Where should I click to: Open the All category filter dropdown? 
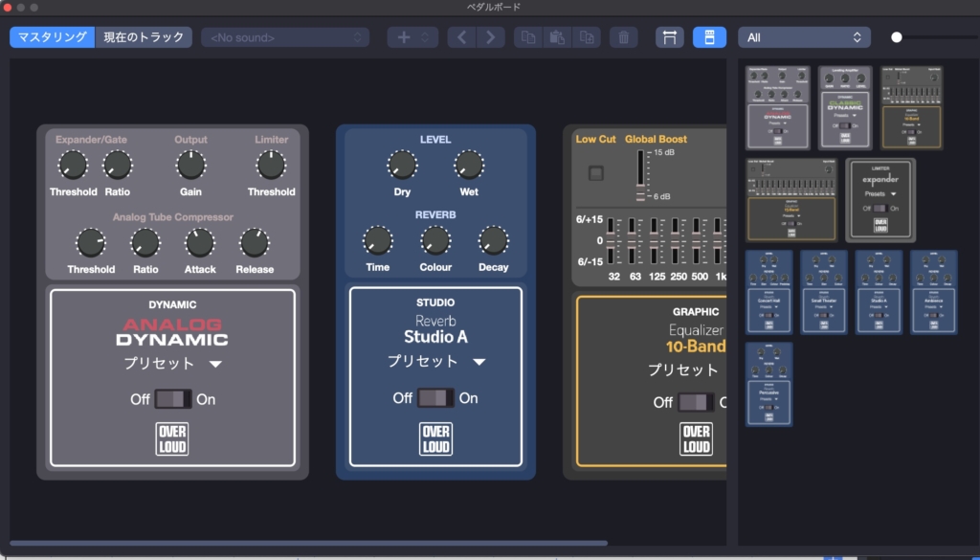point(804,37)
